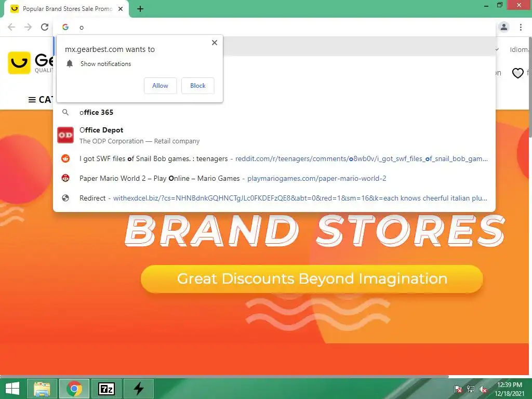Choose the Office Depot suggestion

click(x=274, y=135)
